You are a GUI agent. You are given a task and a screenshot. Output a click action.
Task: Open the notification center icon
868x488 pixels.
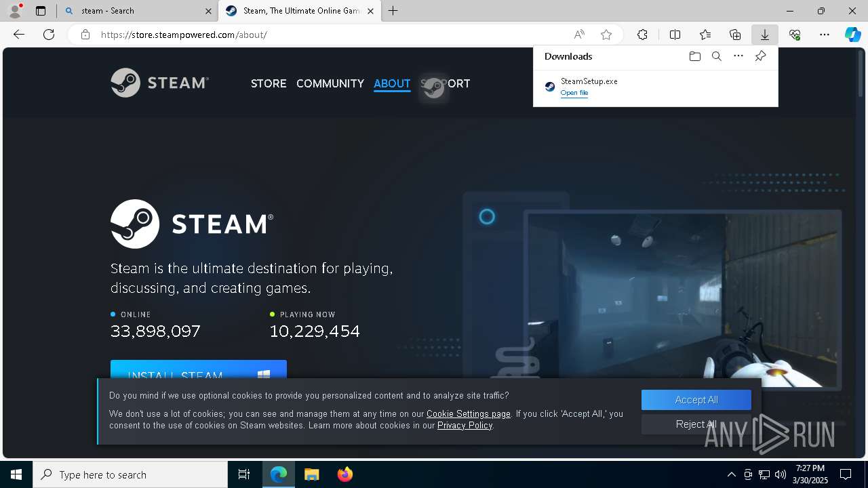coord(846,474)
